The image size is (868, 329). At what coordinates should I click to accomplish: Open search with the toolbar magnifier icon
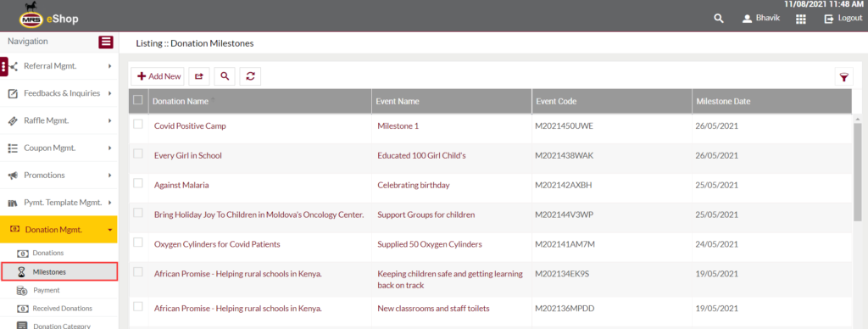pos(225,76)
